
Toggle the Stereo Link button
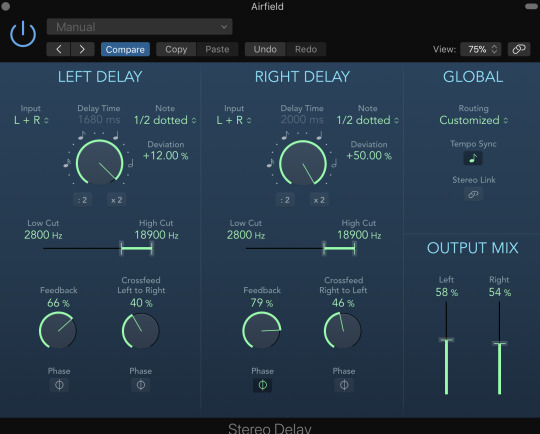473,194
